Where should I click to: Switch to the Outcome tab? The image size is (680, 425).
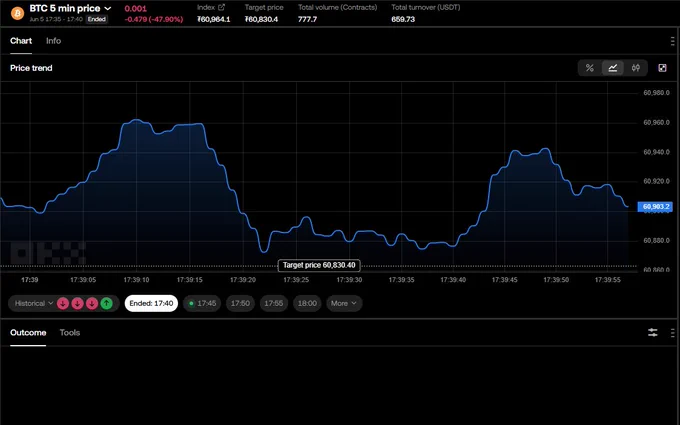coord(28,333)
